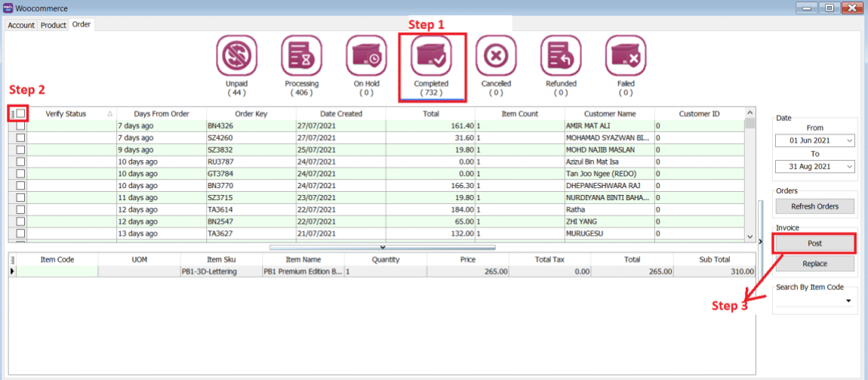Tick the select-all checkbox in grid header
868x380 pixels.
tap(21, 113)
